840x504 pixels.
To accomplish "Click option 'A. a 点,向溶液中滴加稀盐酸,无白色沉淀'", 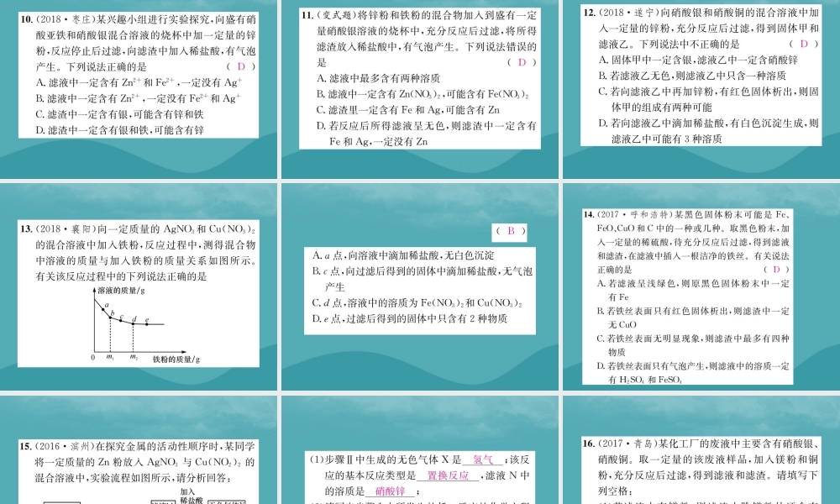I will 403,255.
